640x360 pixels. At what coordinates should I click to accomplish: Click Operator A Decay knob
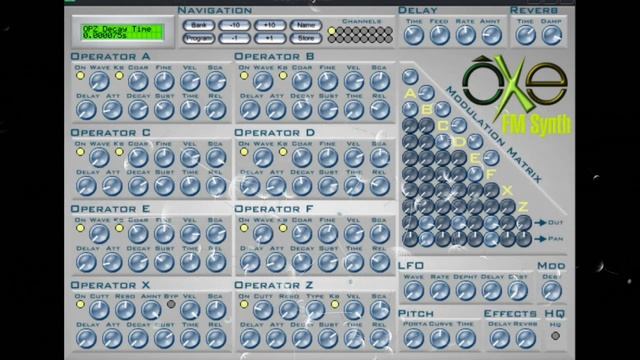point(138,110)
